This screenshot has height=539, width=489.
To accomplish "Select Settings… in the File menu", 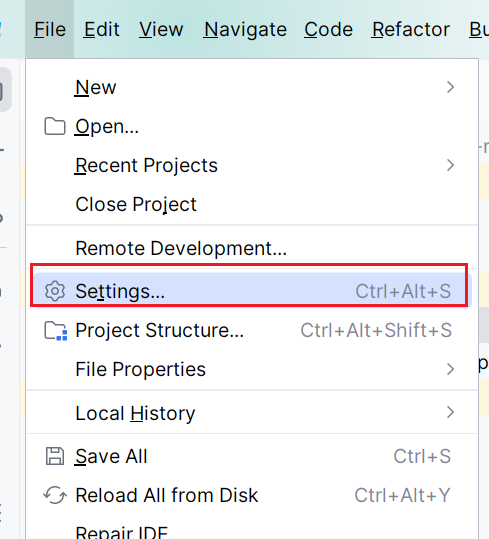I will coord(252,291).
